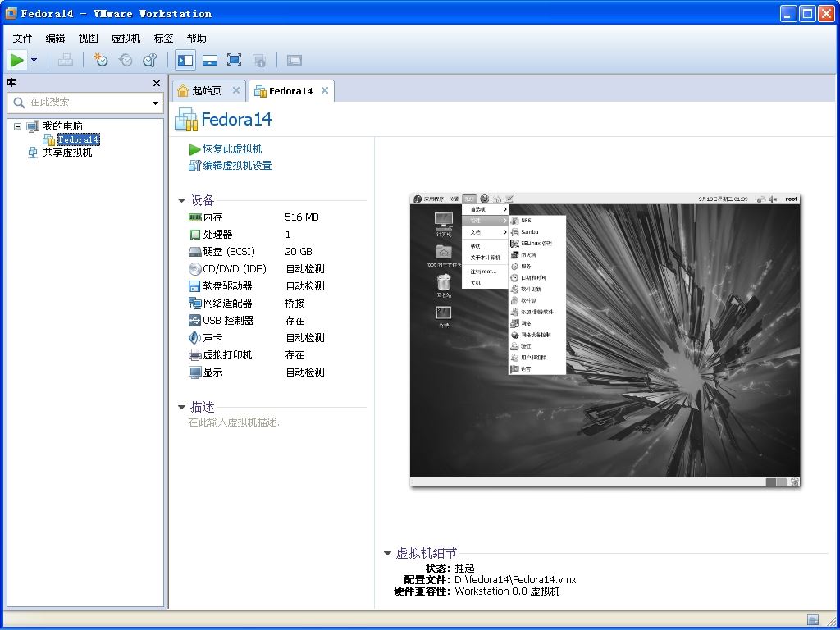
Task: Open the snapshot manager icon
Action: [149, 60]
